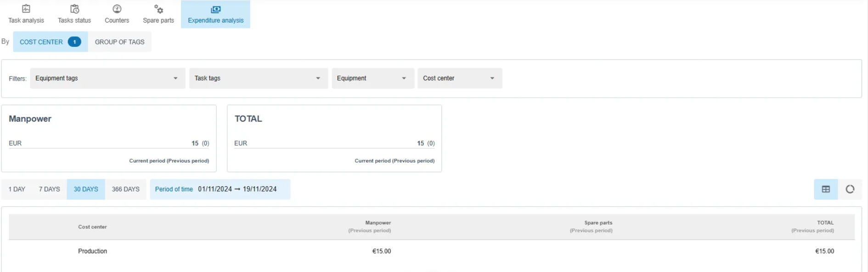The width and height of the screenshot is (868, 272).
Task: Select the 7 DAYS period toggle
Action: point(50,189)
